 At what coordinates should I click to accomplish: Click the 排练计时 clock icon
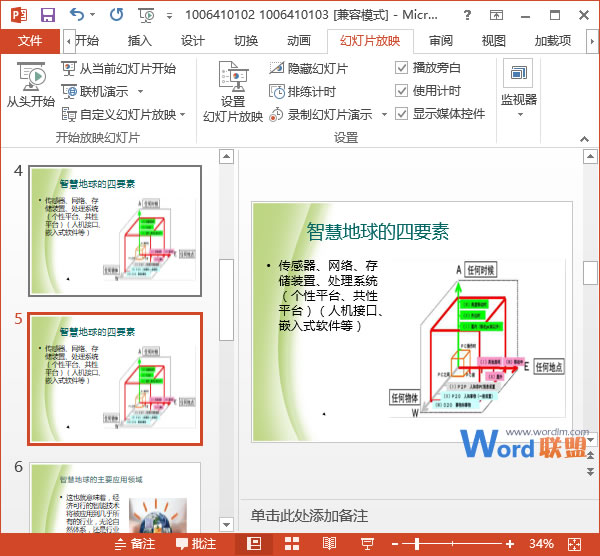pos(277,92)
